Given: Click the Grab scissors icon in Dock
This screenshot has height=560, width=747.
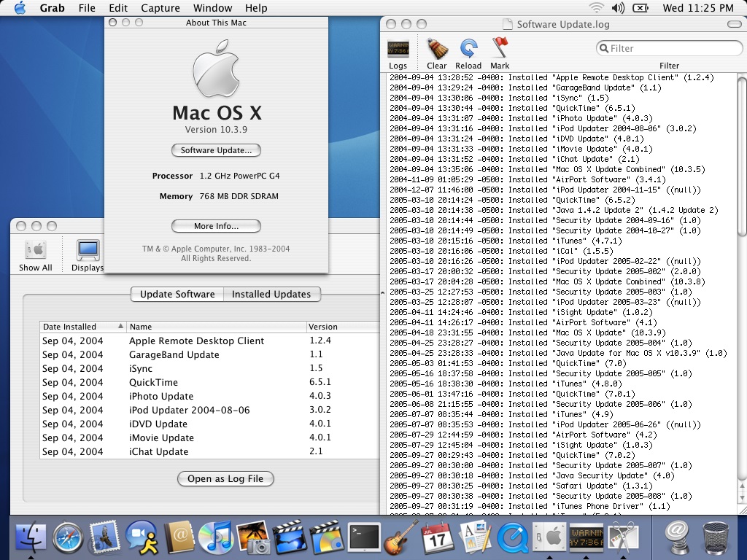Looking at the screenshot, I should coord(623,537).
